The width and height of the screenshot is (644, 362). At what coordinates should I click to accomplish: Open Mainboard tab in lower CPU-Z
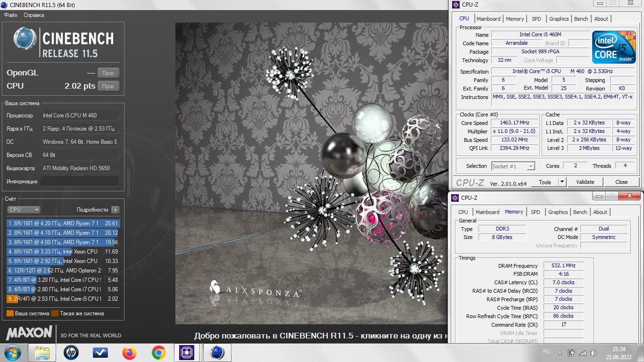[x=487, y=212]
